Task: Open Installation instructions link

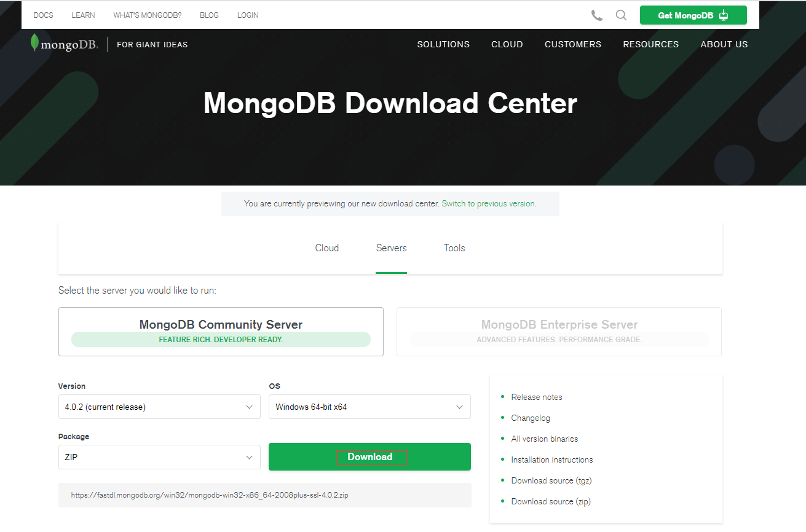Action: point(552,460)
